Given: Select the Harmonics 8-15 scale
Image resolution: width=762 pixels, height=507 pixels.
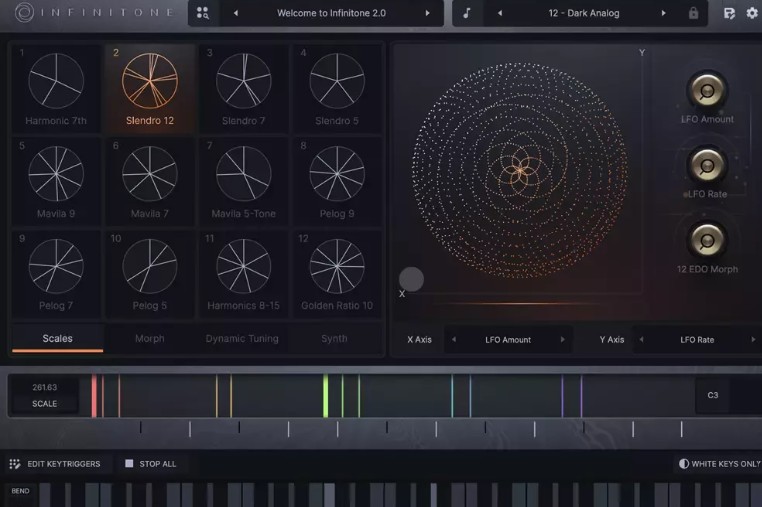Looking at the screenshot, I should tap(243, 274).
